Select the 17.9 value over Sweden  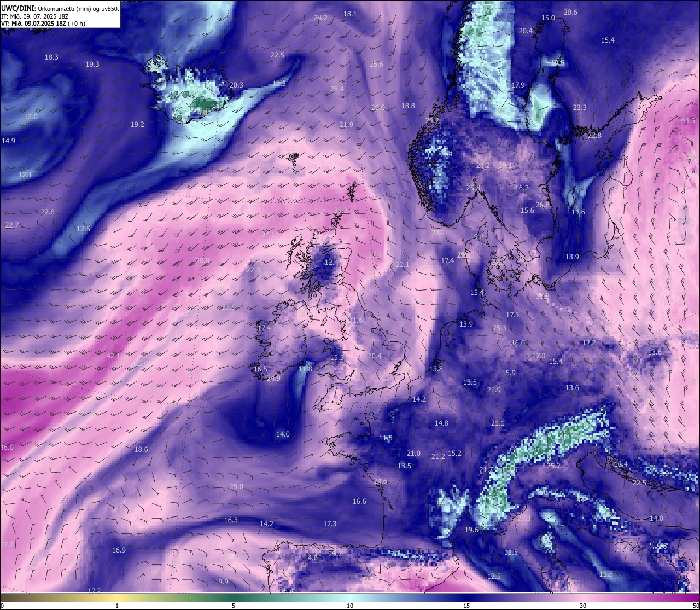pos(518,85)
